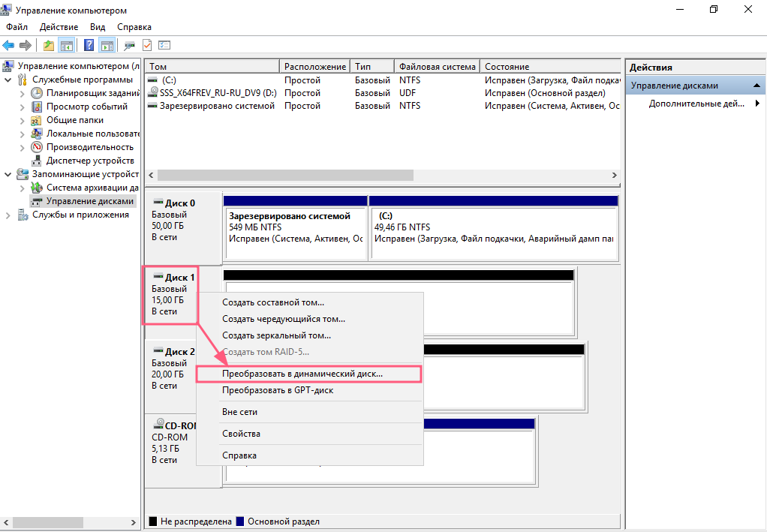This screenshot has height=532, width=767.
Task: Click the Back arrow toolbar icon
Action: [x=9, y=45]
